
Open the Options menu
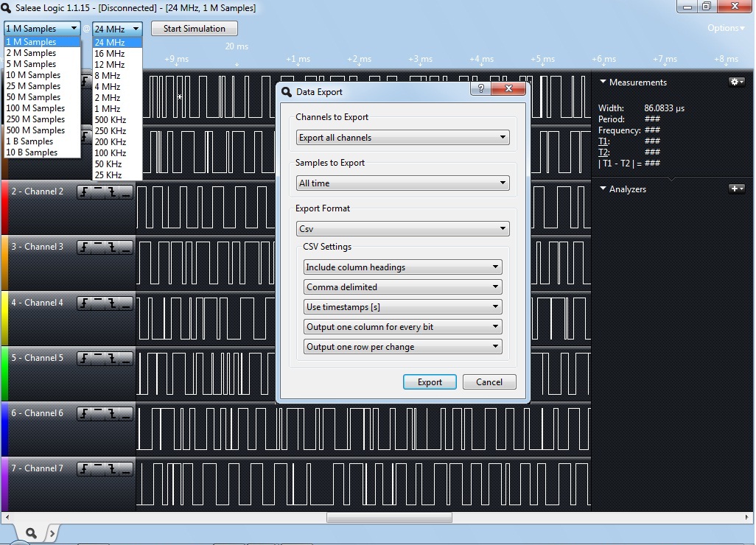[x=726, y=28]
